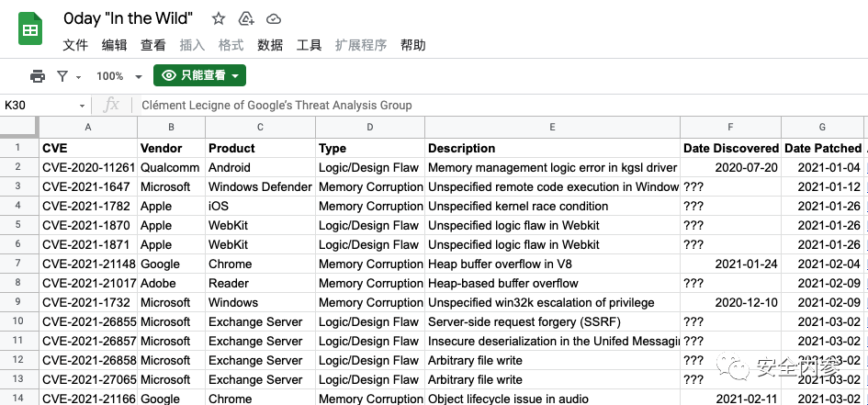This screenshot has width=868, height=405.
Task: Select column G header
Action: (x=822, y=128)
